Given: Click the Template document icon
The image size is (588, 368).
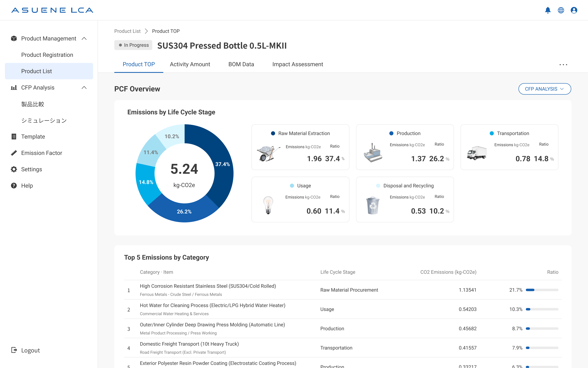Looking at the screenshot, I should tap(14, 137).
